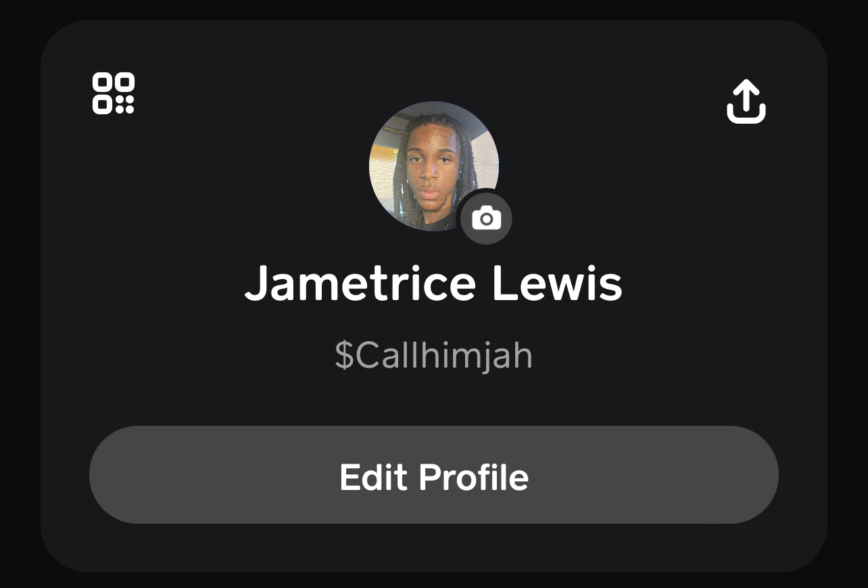Screen dimensions: 868x588
Task: Click the four-square QR icon
Action: coord(114,93)
